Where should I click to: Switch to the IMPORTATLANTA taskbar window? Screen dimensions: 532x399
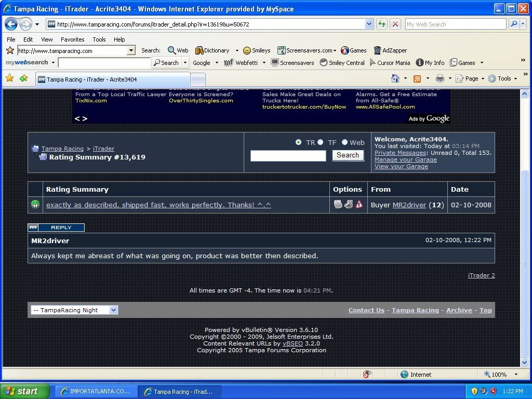tap(96, 391)
